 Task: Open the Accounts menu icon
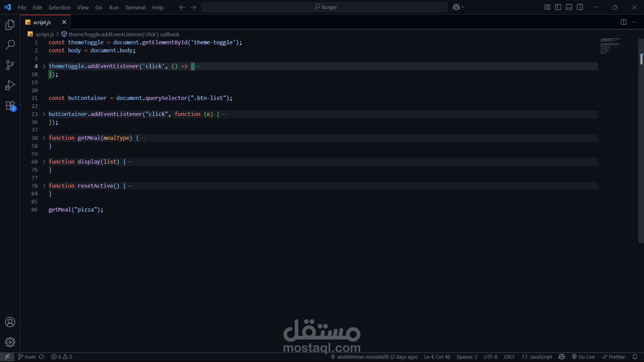click(10, 322)
